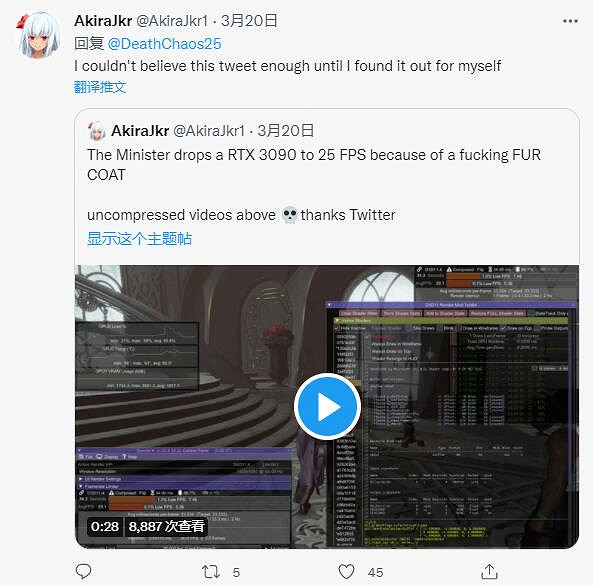
Task: Click the retweet count 5
Action: coord(236,572)
